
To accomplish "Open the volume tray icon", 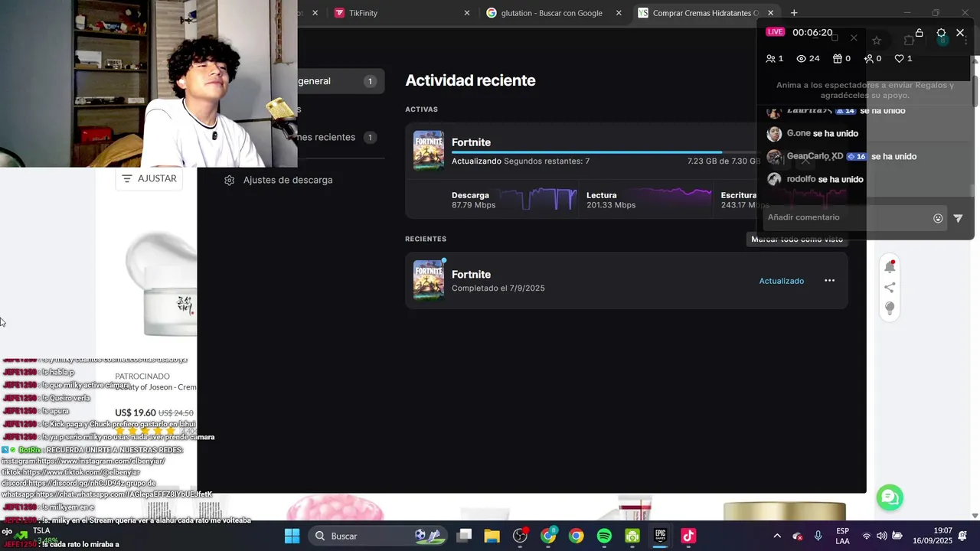I will [x=882, y=536].
